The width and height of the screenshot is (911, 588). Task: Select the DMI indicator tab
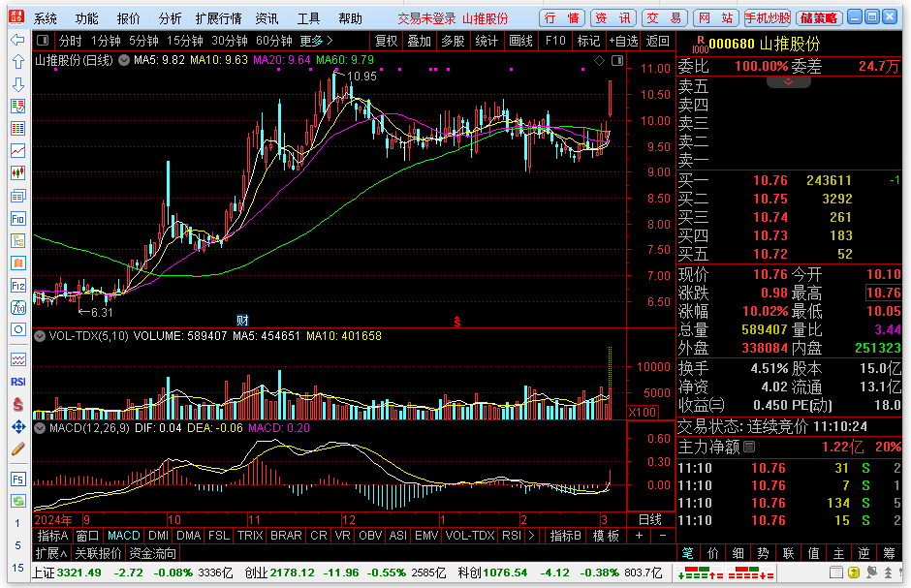[158, 536]
